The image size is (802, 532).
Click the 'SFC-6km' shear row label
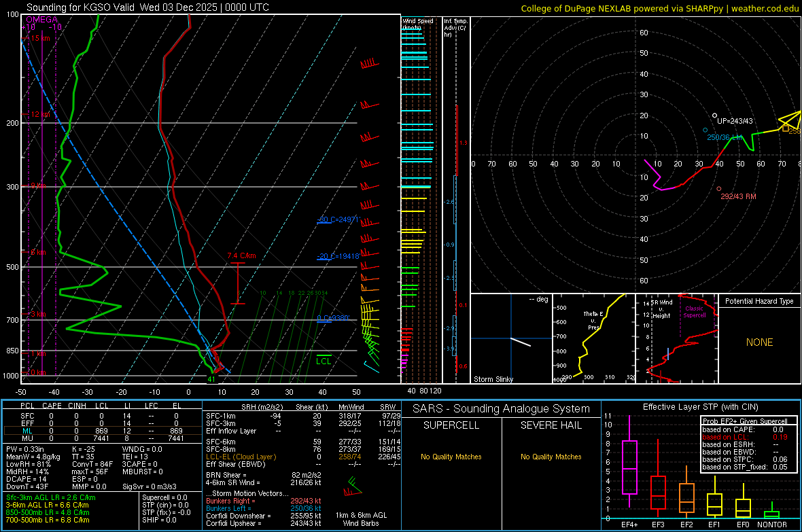pos(221,442)
